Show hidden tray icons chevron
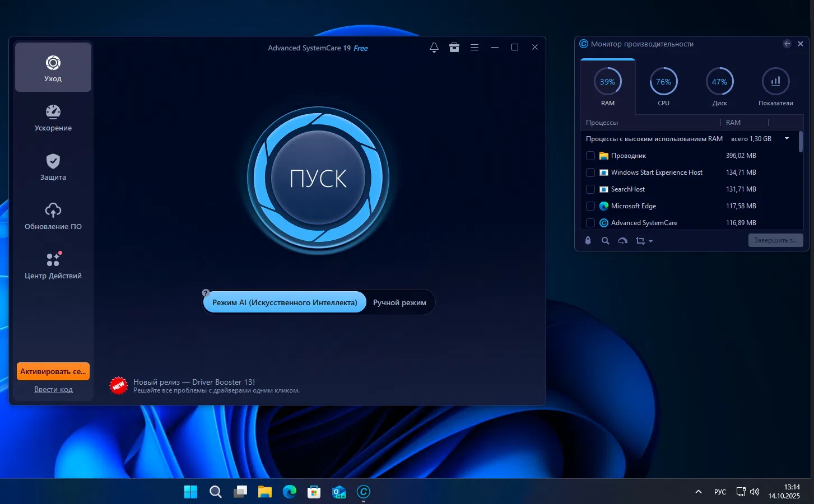The image size is (814, 504). pyautogui.click(x=699, y=492)
